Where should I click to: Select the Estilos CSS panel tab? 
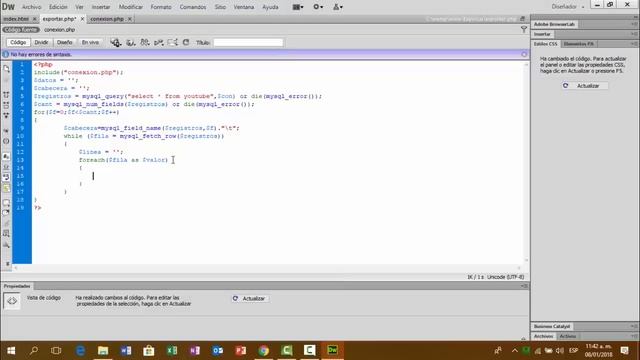point(545,44)
